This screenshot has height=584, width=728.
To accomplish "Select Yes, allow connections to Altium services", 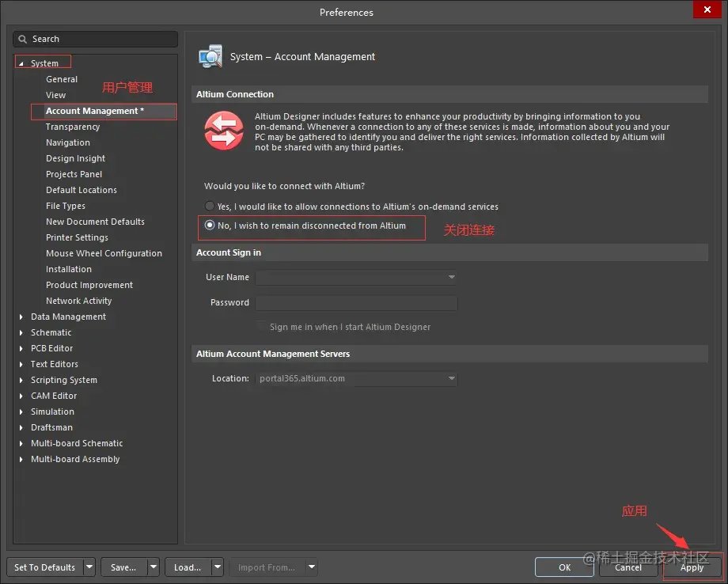I will [210, 206].
